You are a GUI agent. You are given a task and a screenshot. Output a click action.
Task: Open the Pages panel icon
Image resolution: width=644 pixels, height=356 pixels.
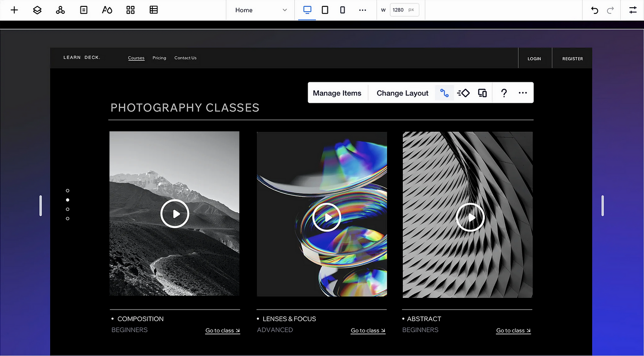84,10
